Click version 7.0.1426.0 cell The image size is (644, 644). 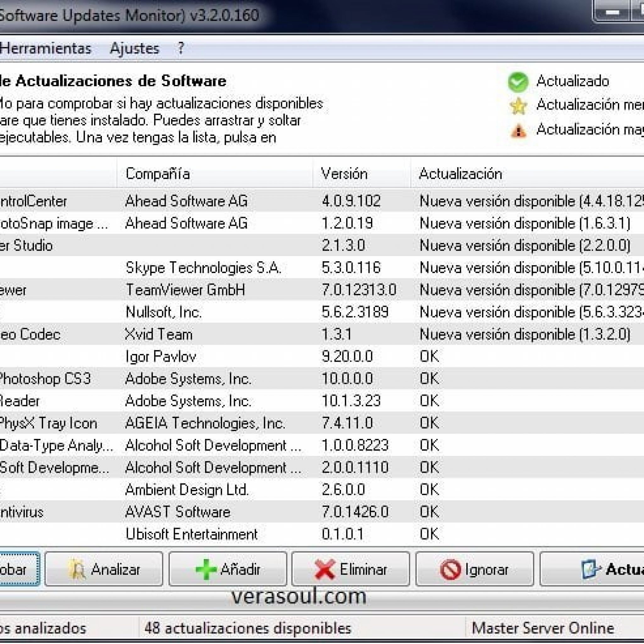[x=355, y=512]
